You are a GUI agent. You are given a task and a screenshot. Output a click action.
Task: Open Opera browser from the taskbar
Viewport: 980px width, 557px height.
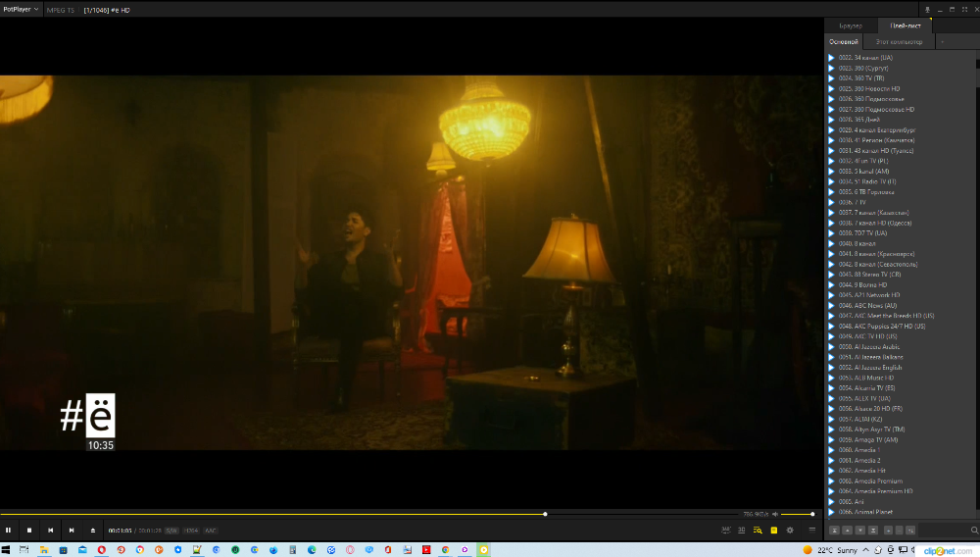click(101, 550)
